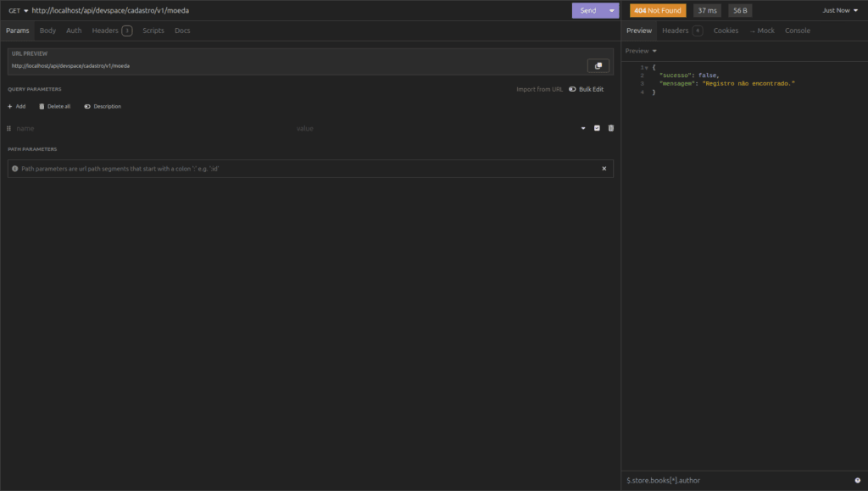Add a query parameter
The width and height of the screenshot is (868, 491).
[17, 106]
